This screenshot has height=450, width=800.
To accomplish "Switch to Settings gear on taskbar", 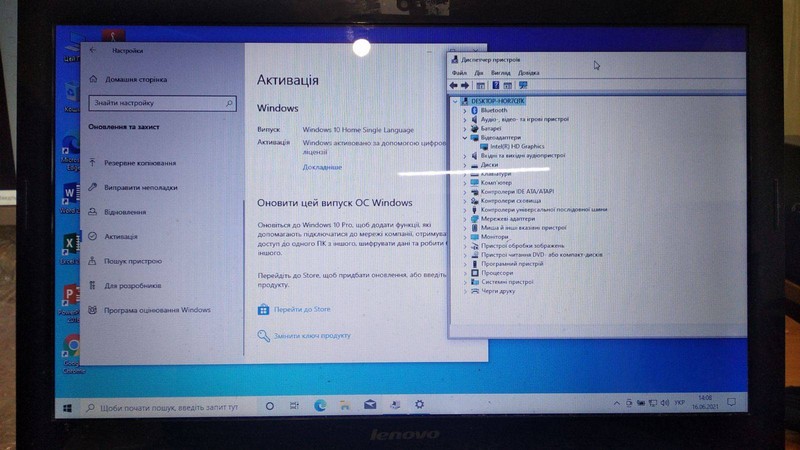I will click(419, 404).
